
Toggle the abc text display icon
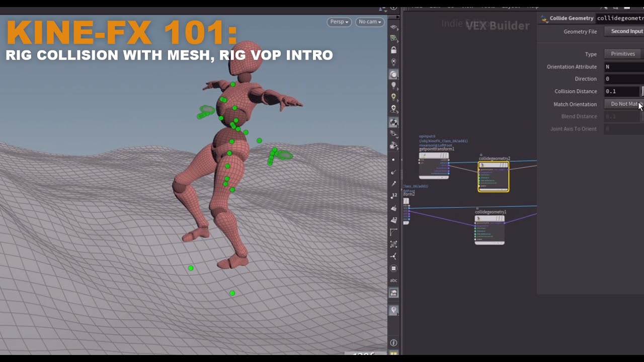point(394,280)
